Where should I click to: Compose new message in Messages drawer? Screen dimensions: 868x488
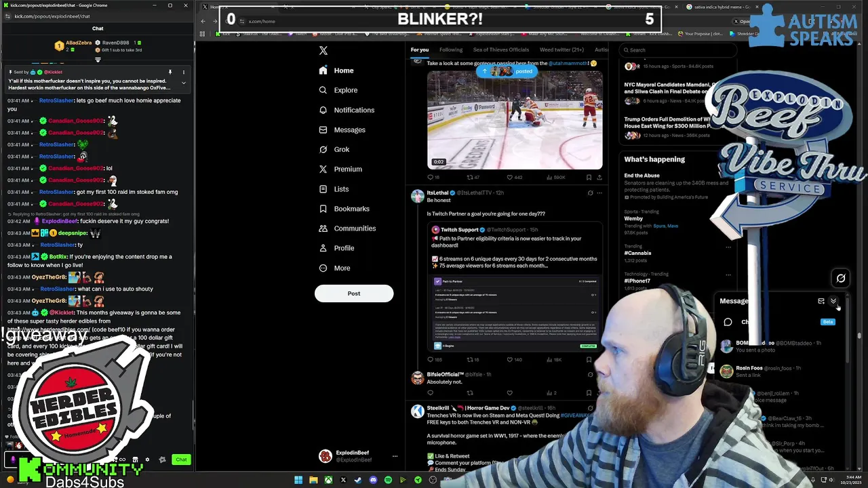coord(821,301)
